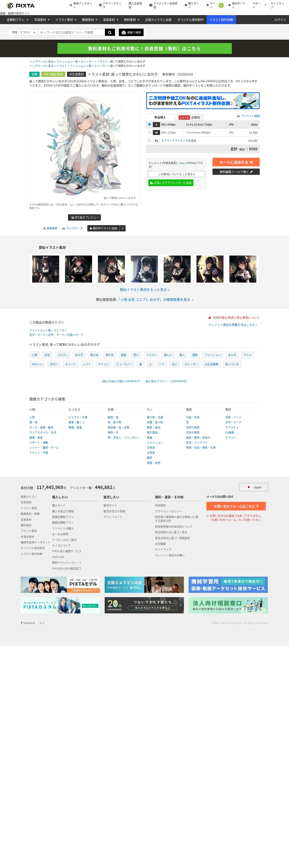
Task: Open the イラスト制作依頼 nav item
Action: pos(221,20)
